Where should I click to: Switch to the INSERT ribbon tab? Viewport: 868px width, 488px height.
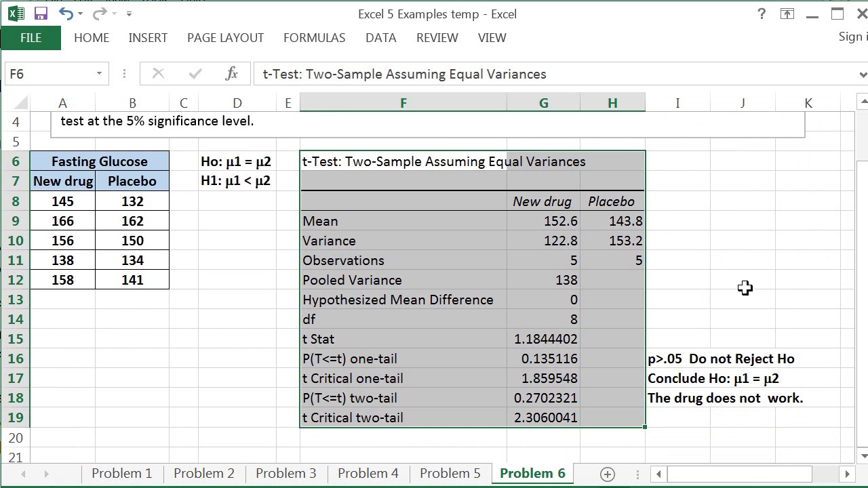coord(148,38)
